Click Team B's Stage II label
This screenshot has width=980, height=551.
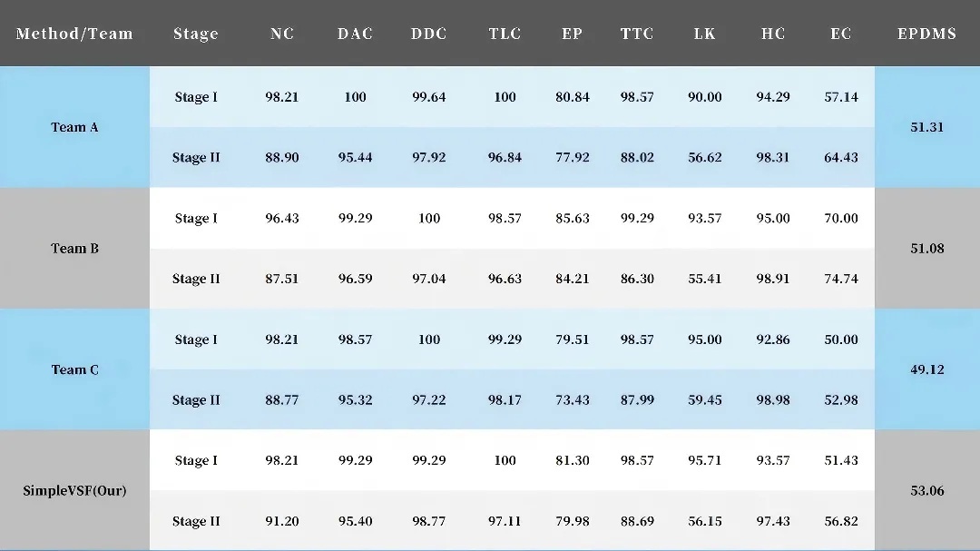[x=196, y=279]
